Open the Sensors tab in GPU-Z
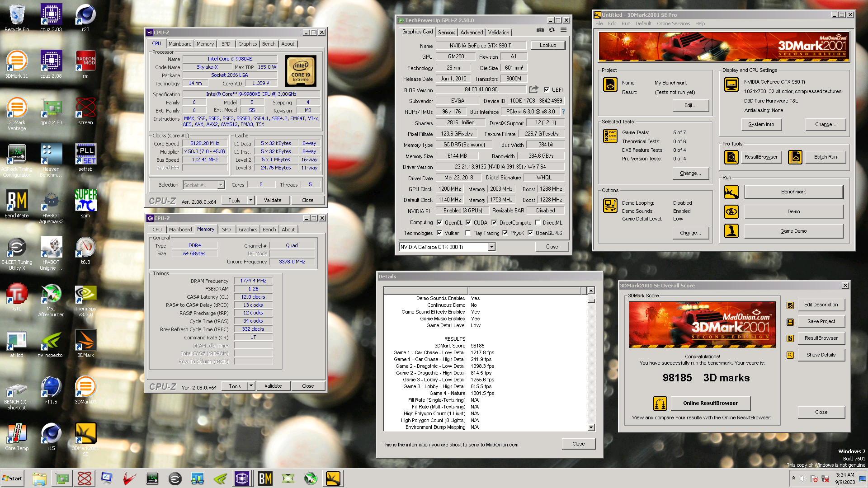Screen dimensions: 868x488 tap(447, 33)
